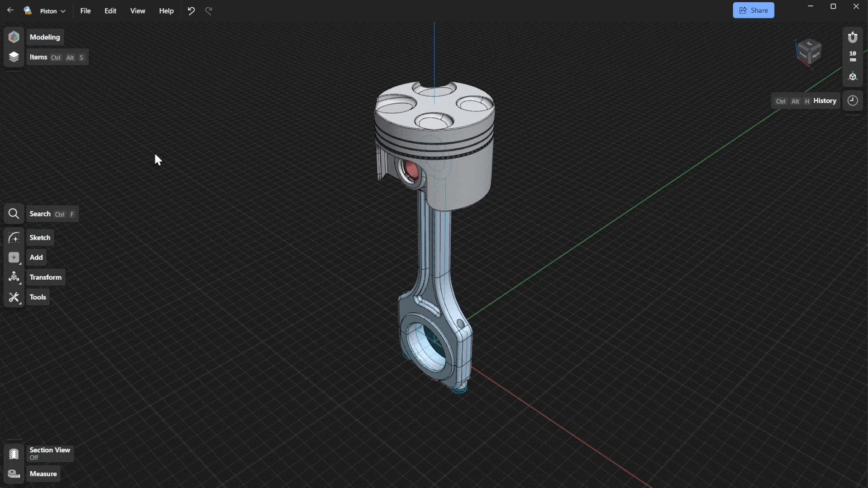
Task: Open the Tools wrench icon
Action: coord(14,297)
